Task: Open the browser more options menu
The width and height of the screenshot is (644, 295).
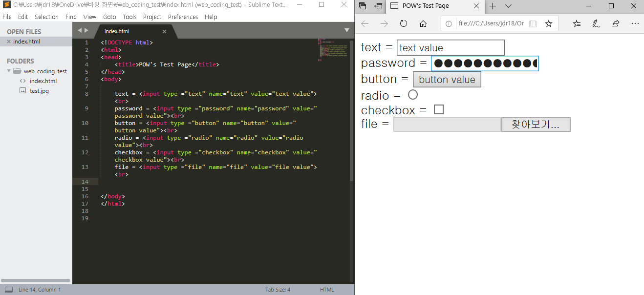Action: click(x=635, y=23)
